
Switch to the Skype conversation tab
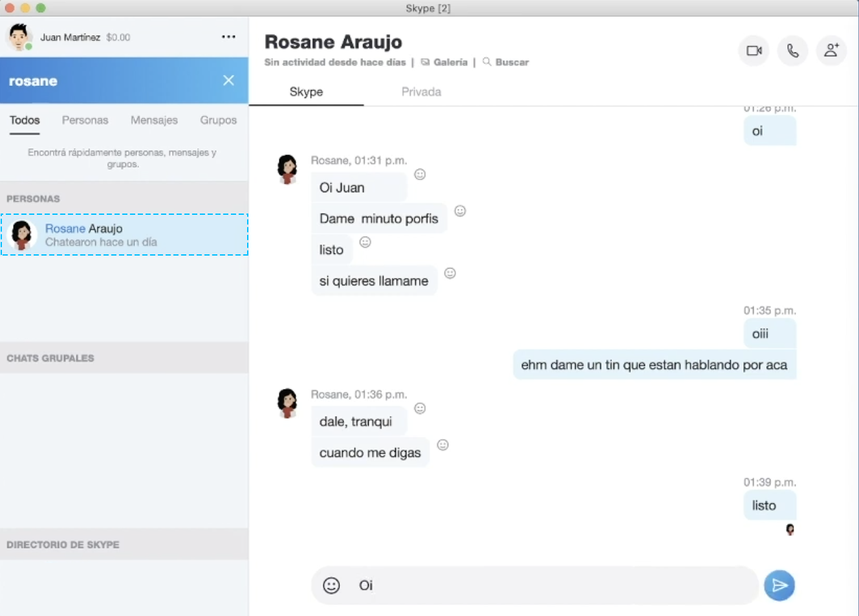point(306,92)
